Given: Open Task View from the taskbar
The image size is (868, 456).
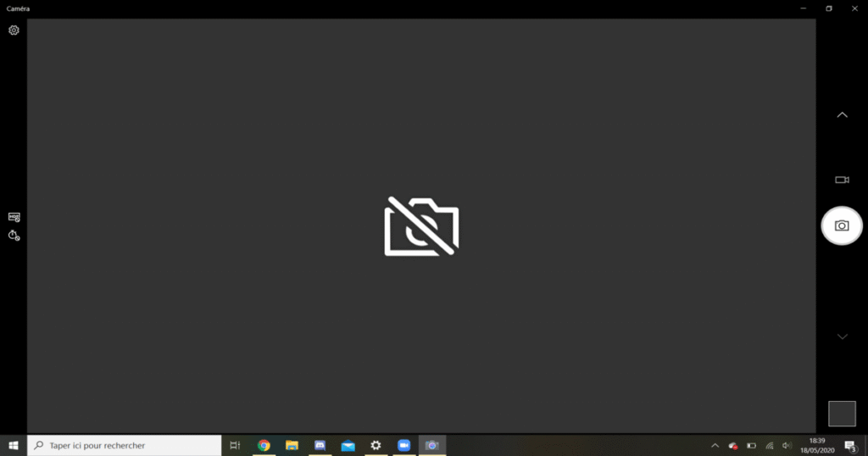Looking at the screenshot, I should [x=236, y=445].
